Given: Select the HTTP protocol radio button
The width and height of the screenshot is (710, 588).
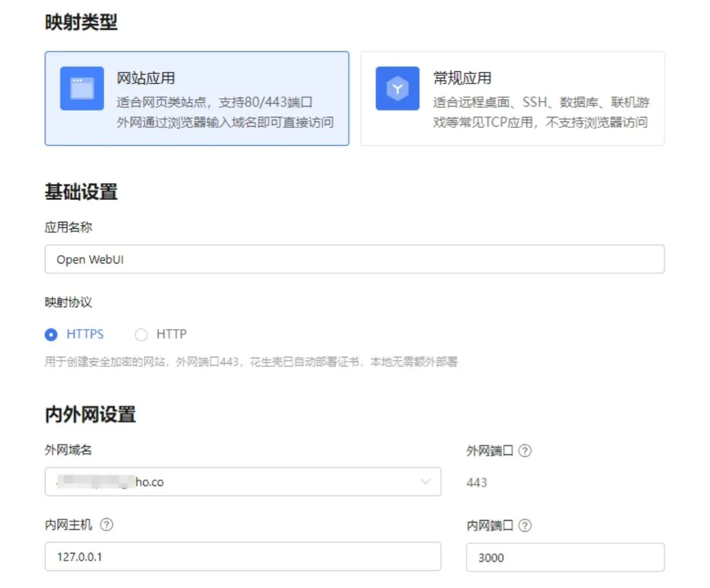Looking at the screenshot, I should [141, 334].
